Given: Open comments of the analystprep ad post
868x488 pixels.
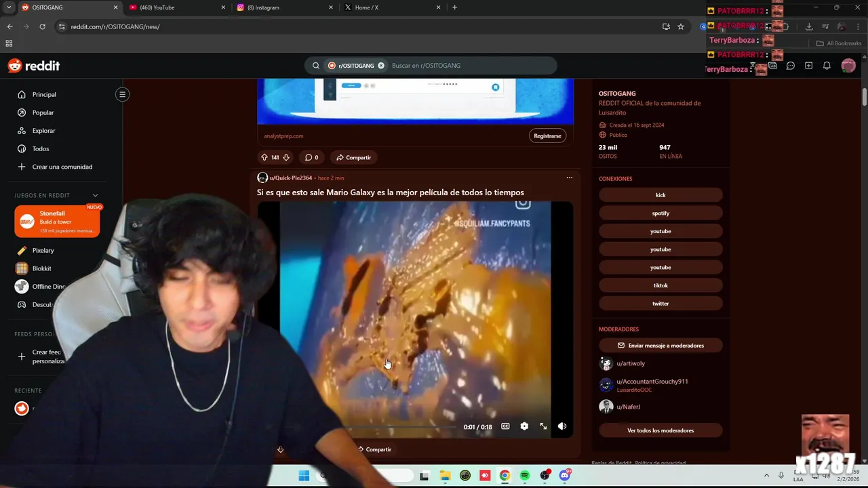Looking at the screenshot, I should tap(311, 157).
